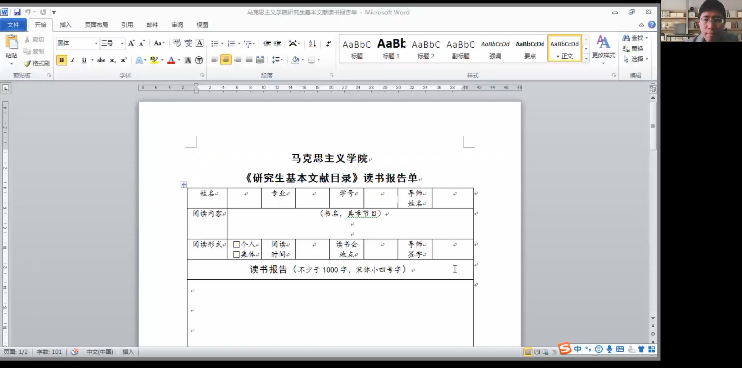Toggle show paragraph marks icon

tap(328, 44)
